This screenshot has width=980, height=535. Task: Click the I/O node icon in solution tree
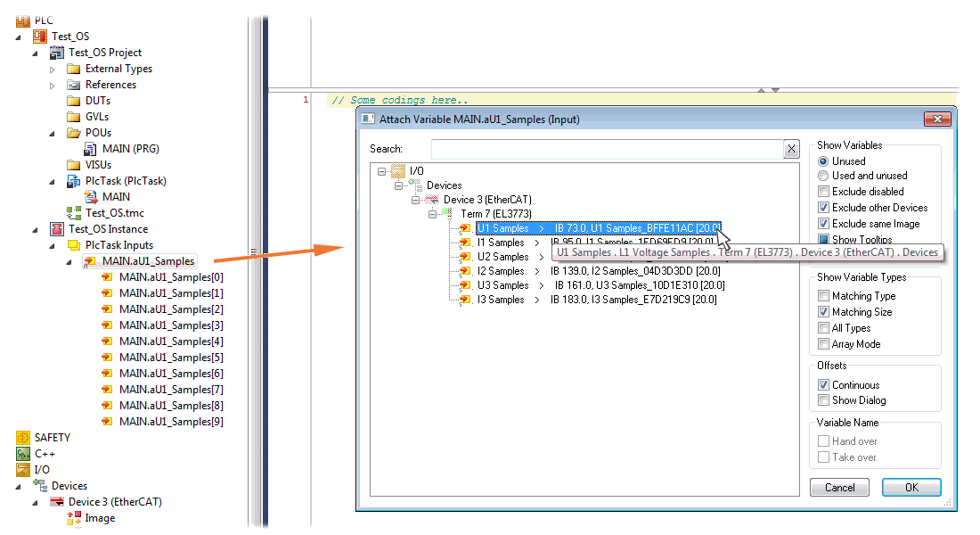(23, 469)
